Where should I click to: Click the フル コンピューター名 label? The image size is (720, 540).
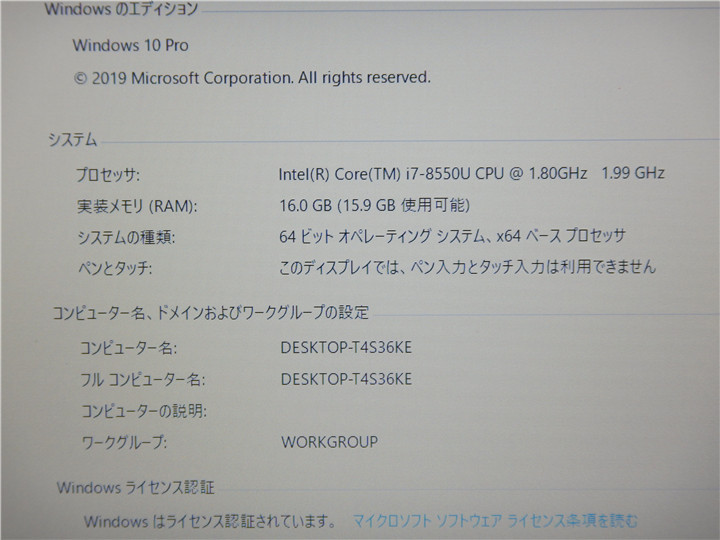[143, 380]
